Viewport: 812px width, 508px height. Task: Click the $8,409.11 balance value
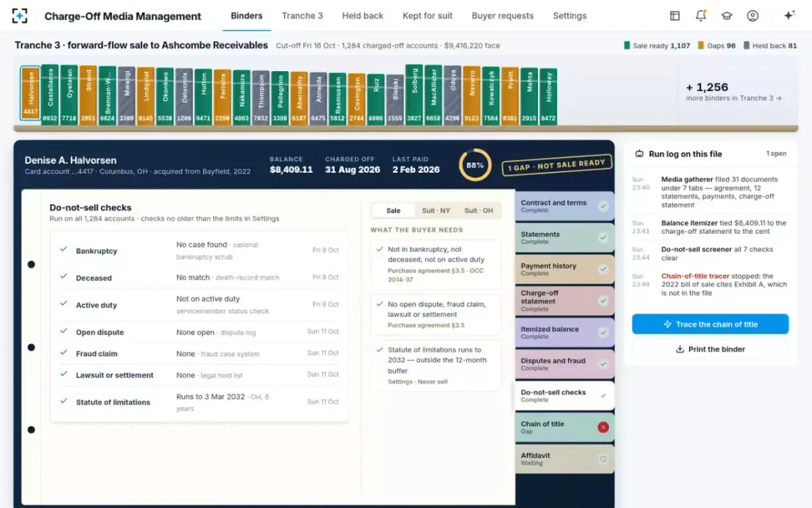tap(291, 169)
